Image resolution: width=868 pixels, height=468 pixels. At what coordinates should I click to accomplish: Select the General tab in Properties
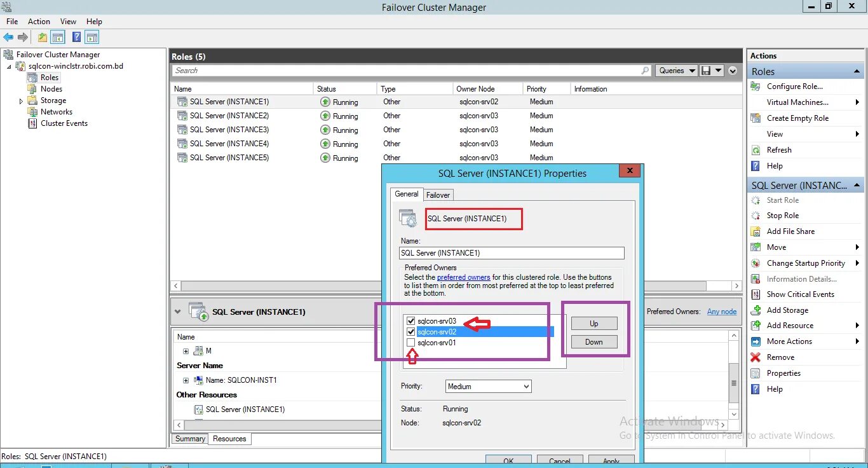coord(407,194)
